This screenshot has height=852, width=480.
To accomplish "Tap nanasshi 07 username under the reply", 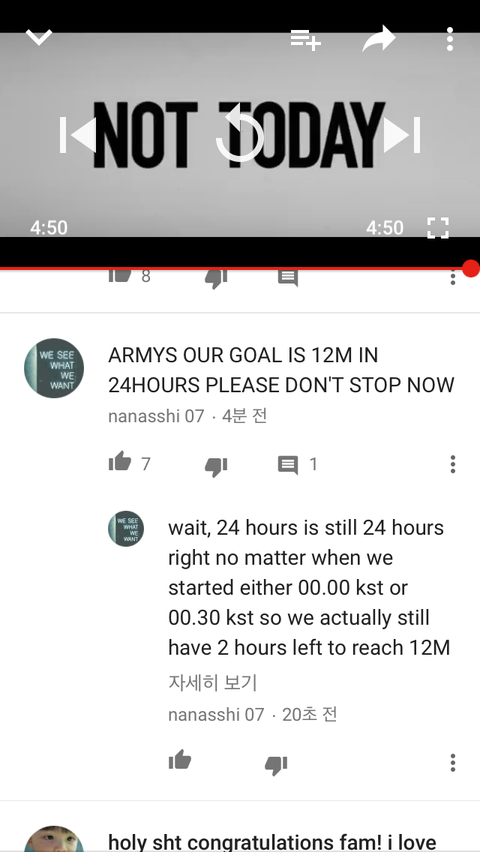I will point(216,714).
